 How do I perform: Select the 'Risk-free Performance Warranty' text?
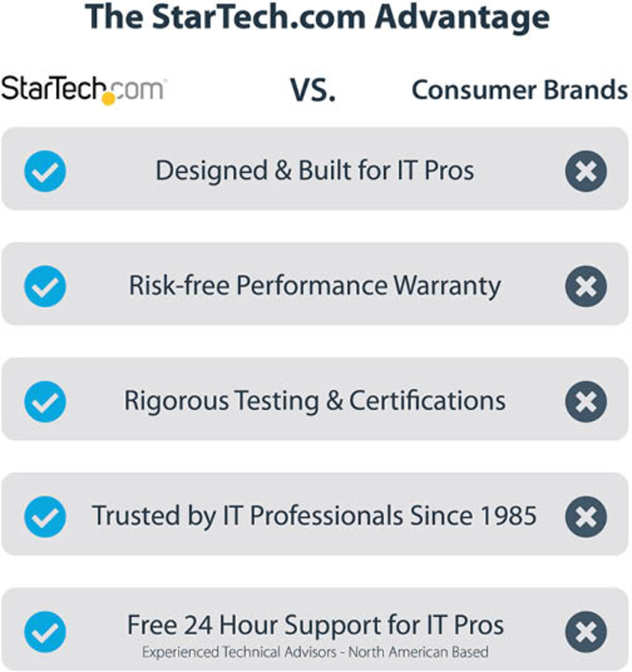click(315, 286)
